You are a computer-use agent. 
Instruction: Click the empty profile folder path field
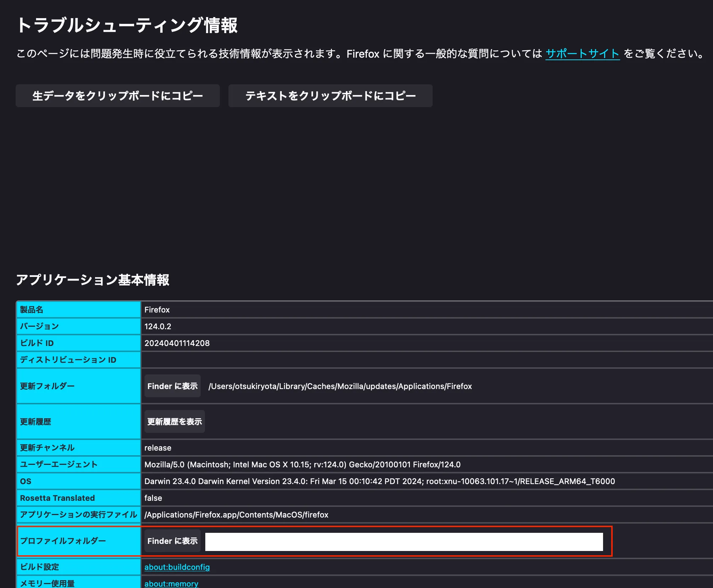[404, 541]
